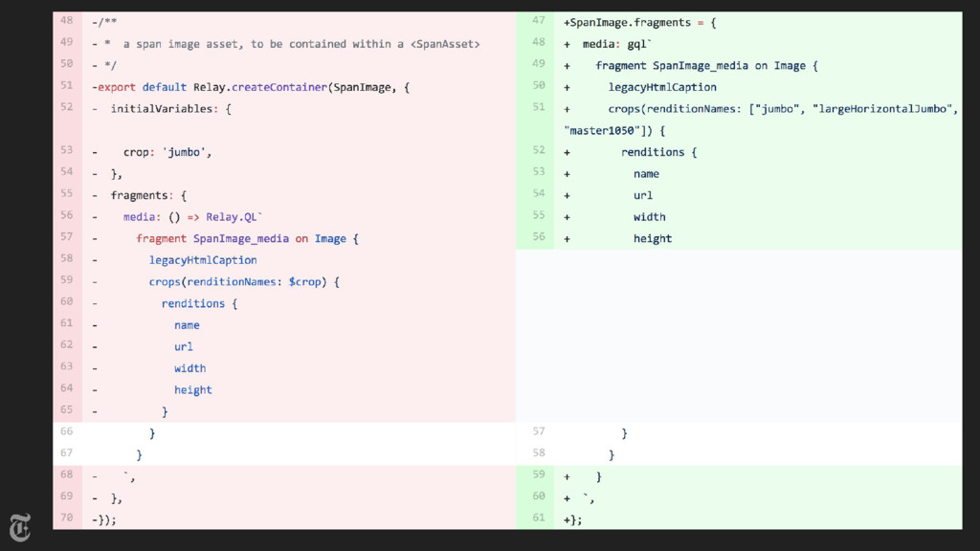Click the added '};' closing line
This screenshot has width=980, height=551.
pyautogui.click(x=573, y=519)
